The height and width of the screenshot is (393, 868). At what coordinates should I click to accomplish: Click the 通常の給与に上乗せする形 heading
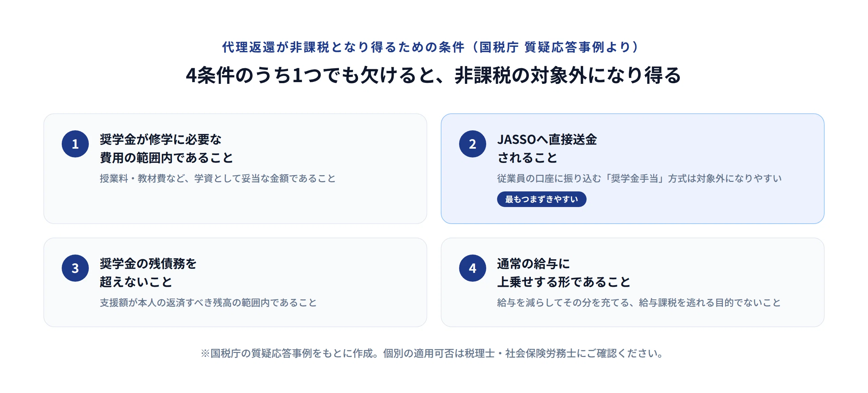[564, 273]
